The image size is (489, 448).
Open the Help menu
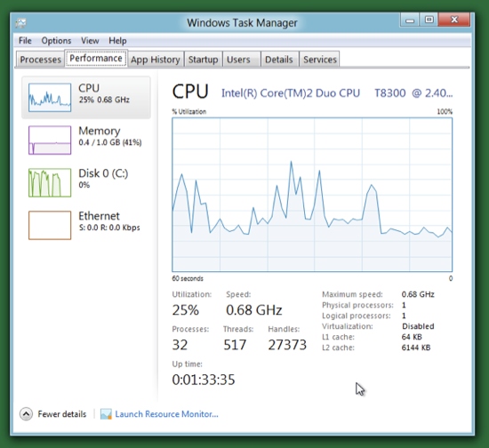tap(117, 41)
